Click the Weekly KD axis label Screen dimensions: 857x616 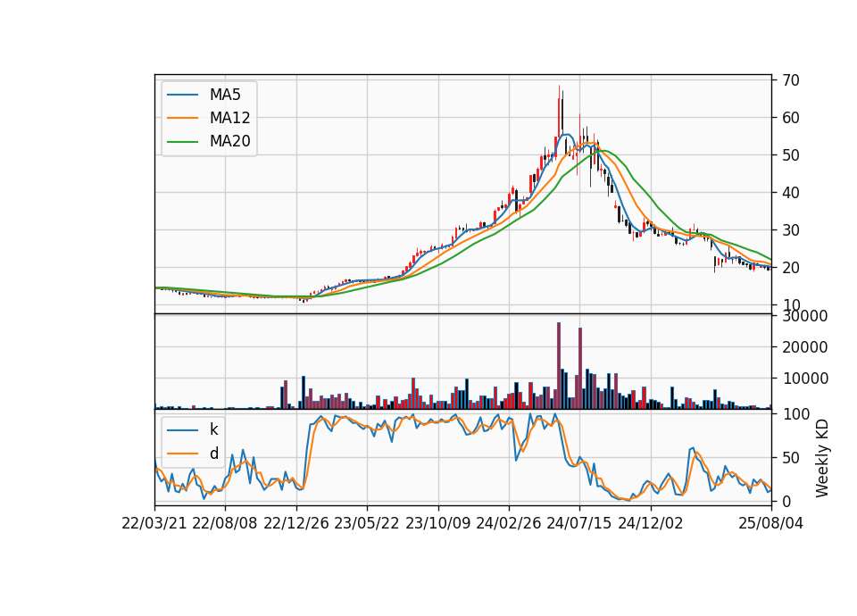tap(821, 458)
